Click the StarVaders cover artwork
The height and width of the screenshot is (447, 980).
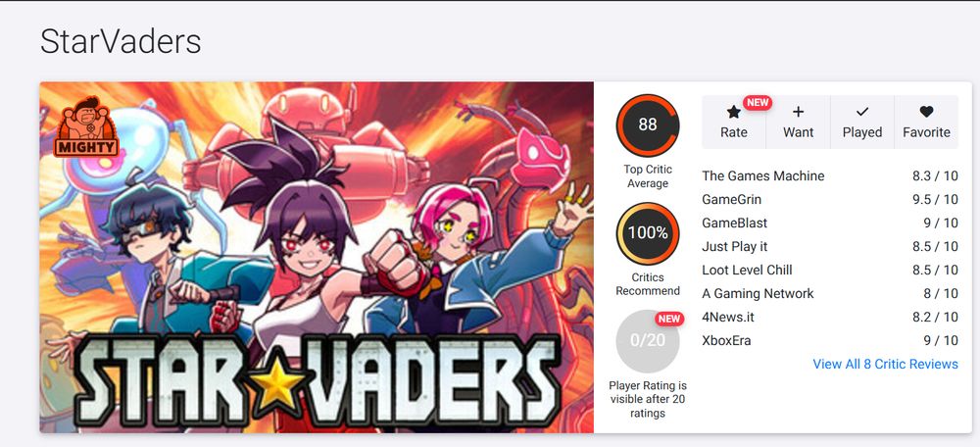pyautogui.click(x=317, y=257)
